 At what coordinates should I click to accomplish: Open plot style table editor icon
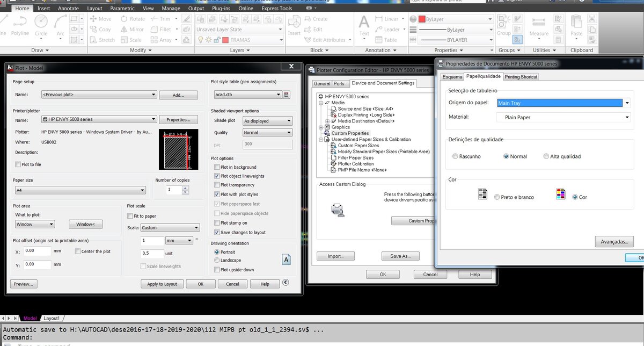coord(287,95)
